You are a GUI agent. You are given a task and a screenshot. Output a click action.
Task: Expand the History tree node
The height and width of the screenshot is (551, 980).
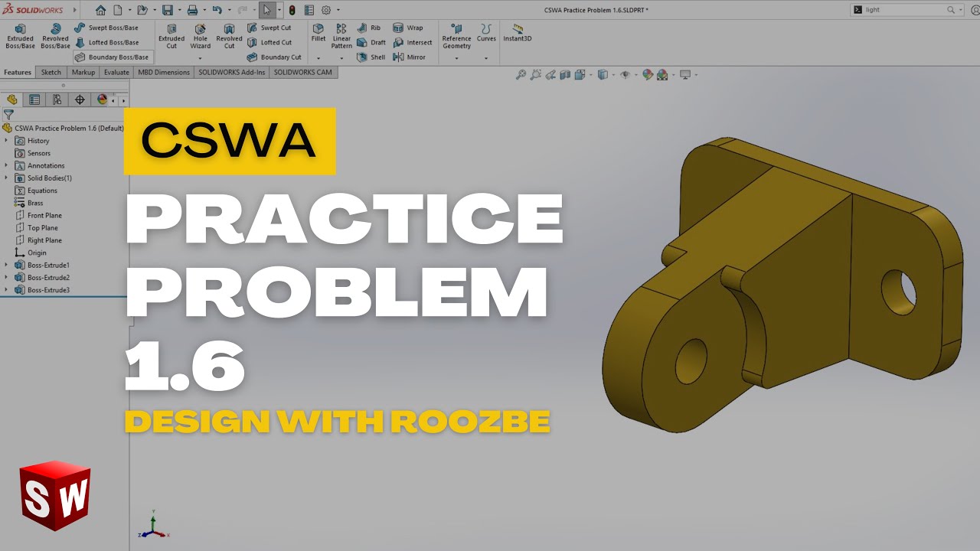coord(6,141)
